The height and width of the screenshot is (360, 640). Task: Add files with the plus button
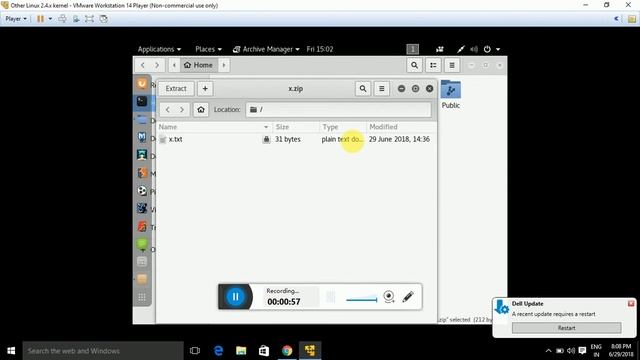(x=205, y=89)
